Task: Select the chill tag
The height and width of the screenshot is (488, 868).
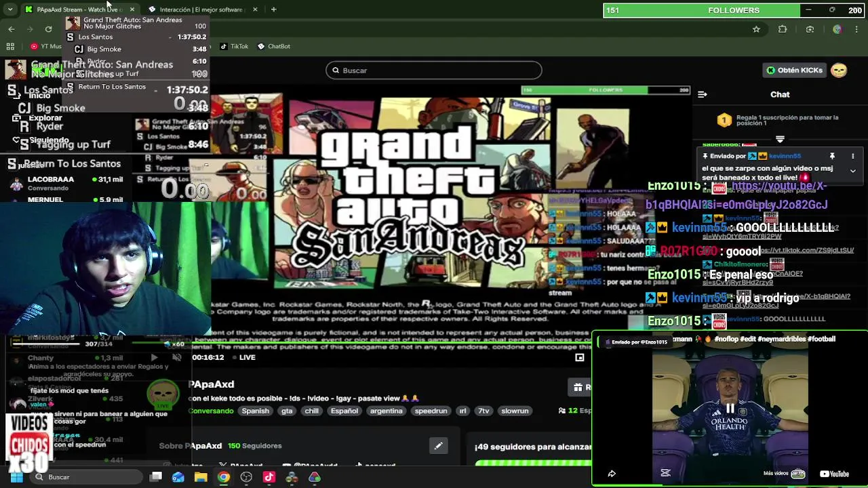Action: (x=311, y=411)
